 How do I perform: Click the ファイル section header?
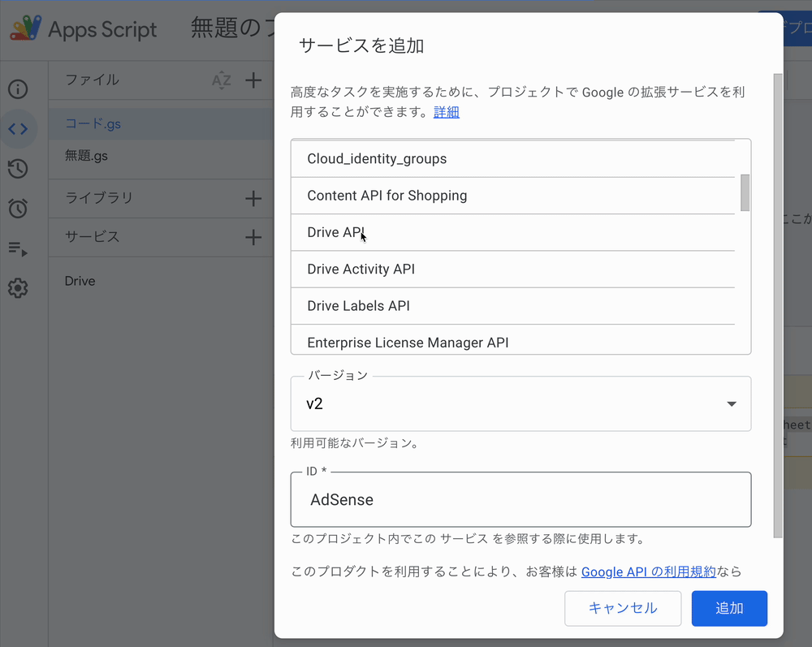point(93,80)
